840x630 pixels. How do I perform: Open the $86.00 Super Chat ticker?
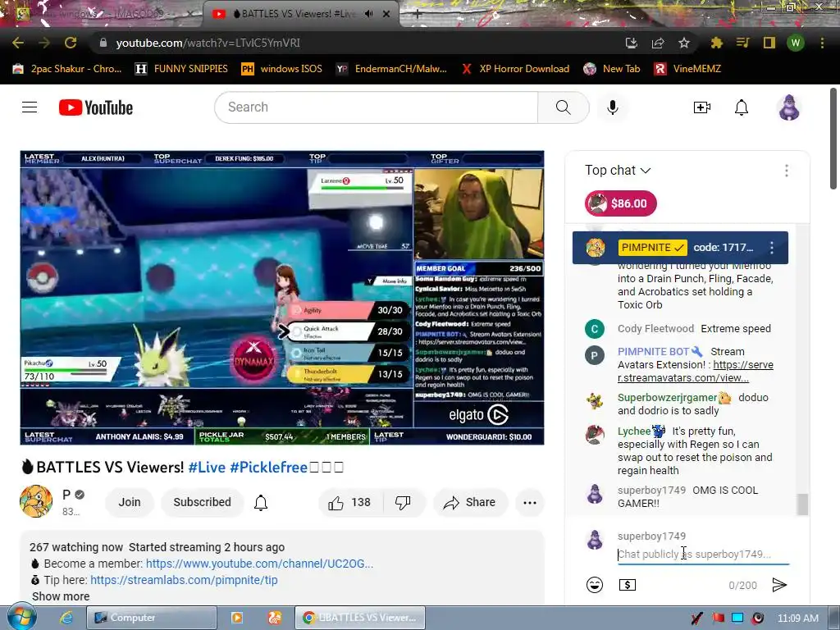coord(620,203)
